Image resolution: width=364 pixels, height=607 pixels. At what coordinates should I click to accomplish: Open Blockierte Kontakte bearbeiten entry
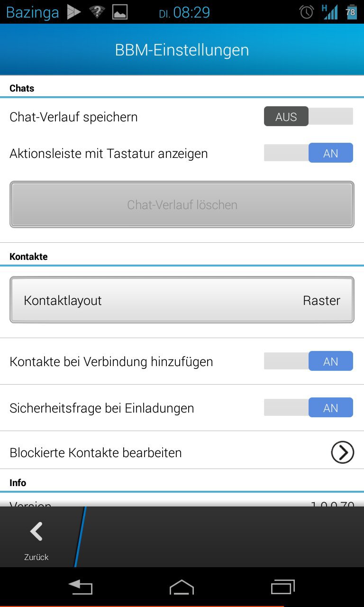(x=96, y=453)
